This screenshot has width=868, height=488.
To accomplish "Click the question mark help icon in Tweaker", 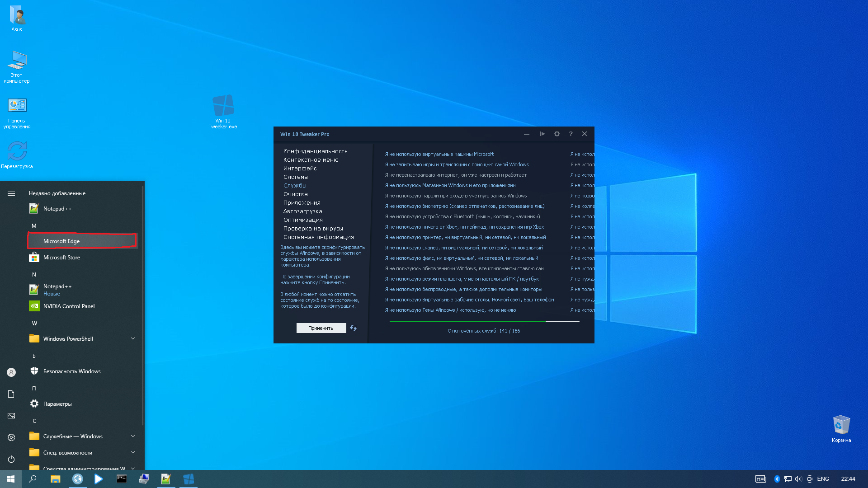I will pyautogui.click(x=571, y=134).
